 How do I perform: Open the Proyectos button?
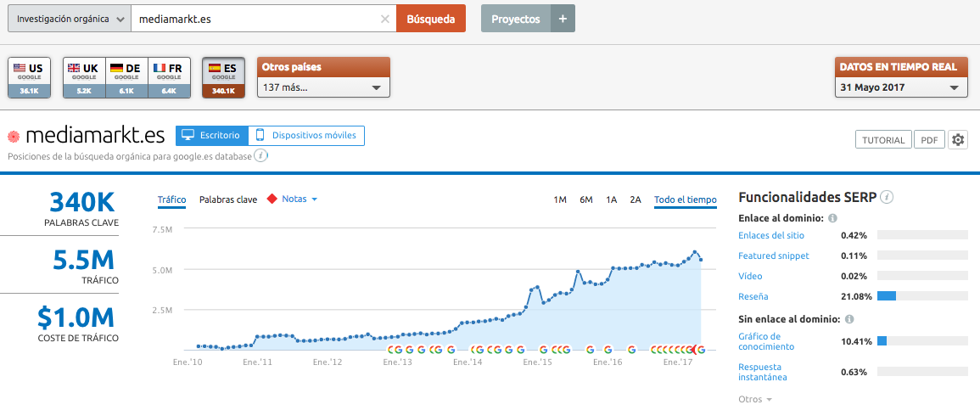[x=516, y=19]
